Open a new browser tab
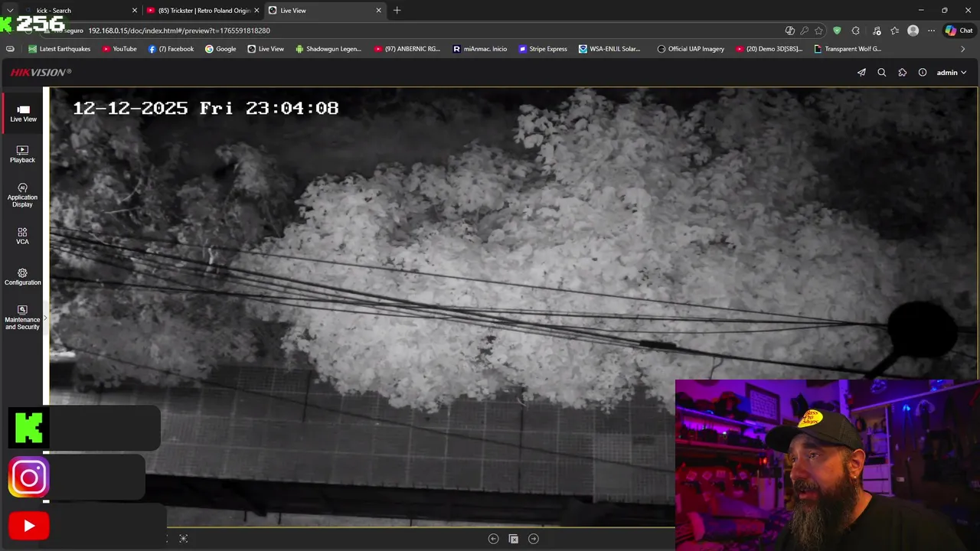Image resolution: width=980 pixels, height=551 pixels. click(397, 11)
